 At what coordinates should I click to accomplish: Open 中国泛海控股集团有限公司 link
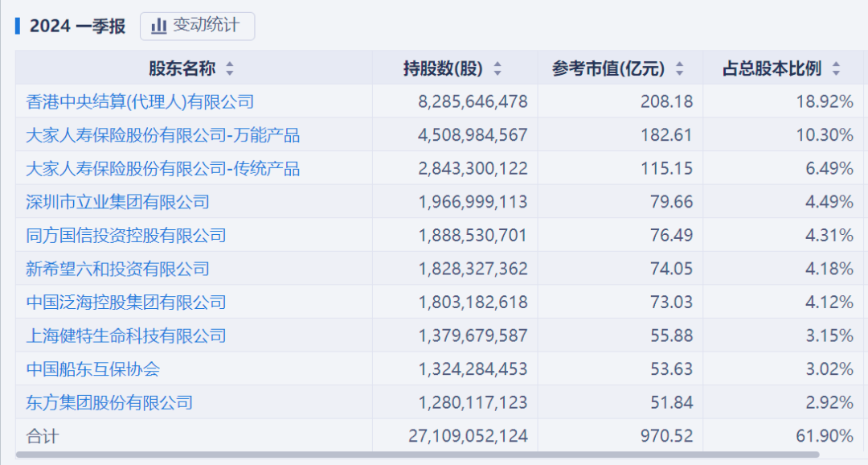pyautogui.click(x=126, y=302)
